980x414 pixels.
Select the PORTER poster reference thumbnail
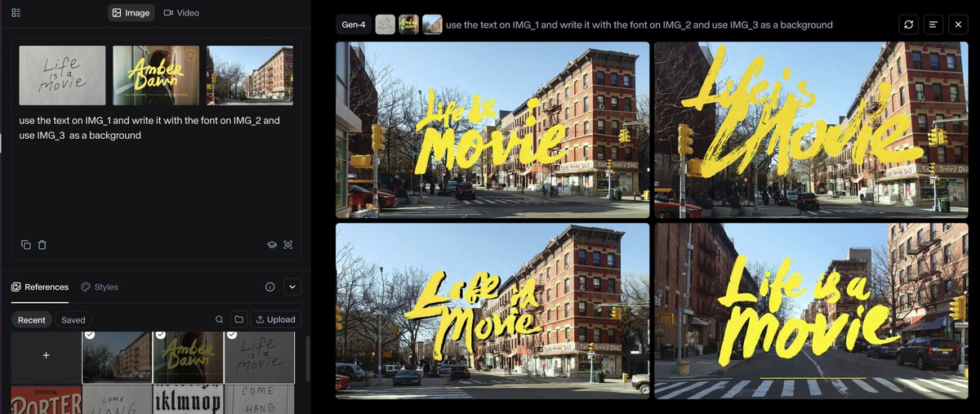pyautogui.click(x=46, y=399)
